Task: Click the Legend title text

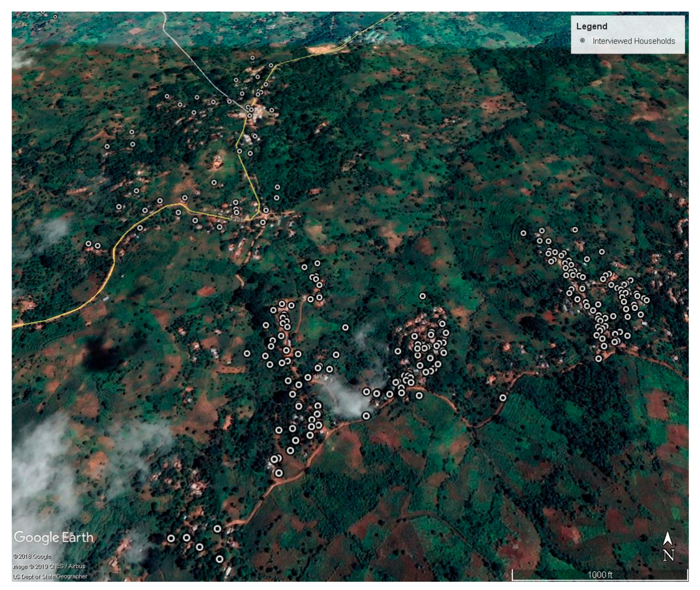Action: (592, 27)
